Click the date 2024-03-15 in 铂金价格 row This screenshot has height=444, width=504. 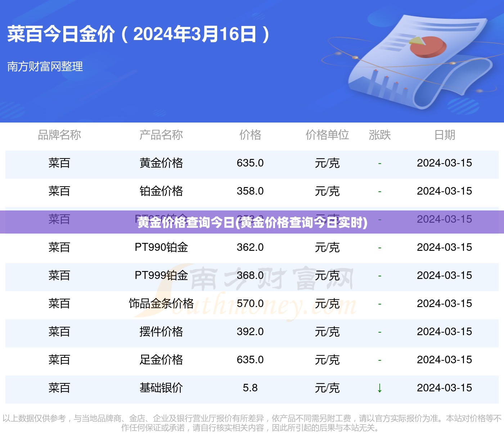click(445, 191)
